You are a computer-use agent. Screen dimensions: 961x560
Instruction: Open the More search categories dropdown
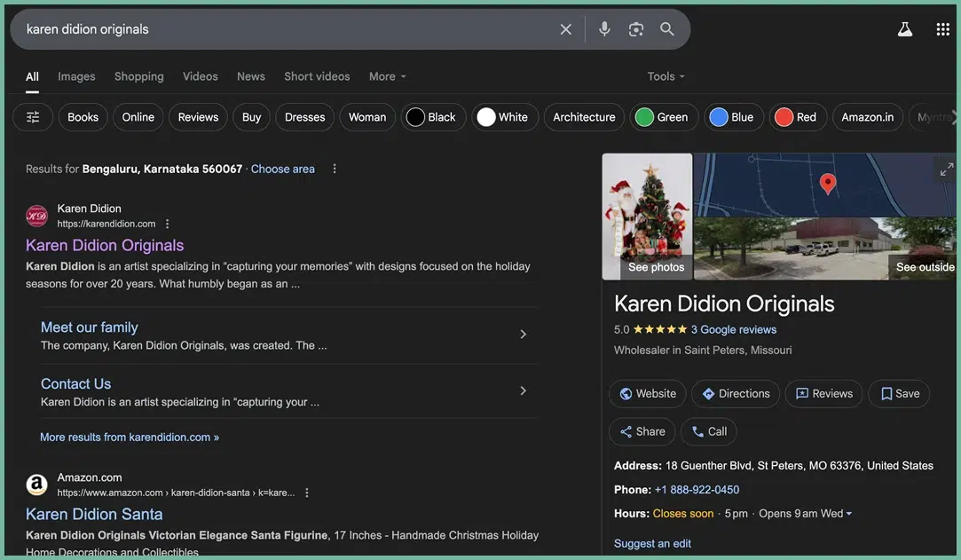click(x=387, y=76)
